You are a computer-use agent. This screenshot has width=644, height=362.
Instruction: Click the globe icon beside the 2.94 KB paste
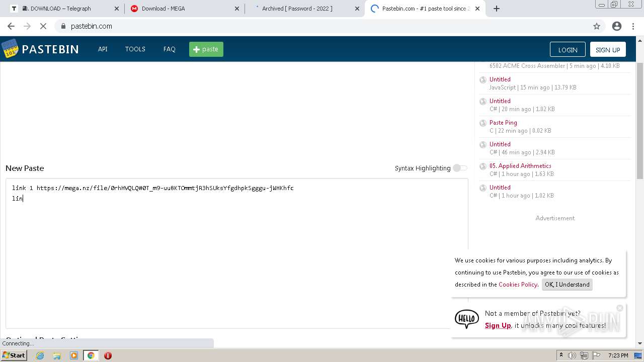pyautogui.click(x=483, y=145)
